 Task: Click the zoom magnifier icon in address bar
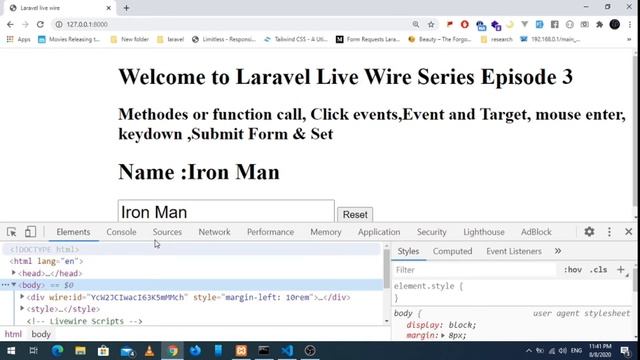[416, 24]
